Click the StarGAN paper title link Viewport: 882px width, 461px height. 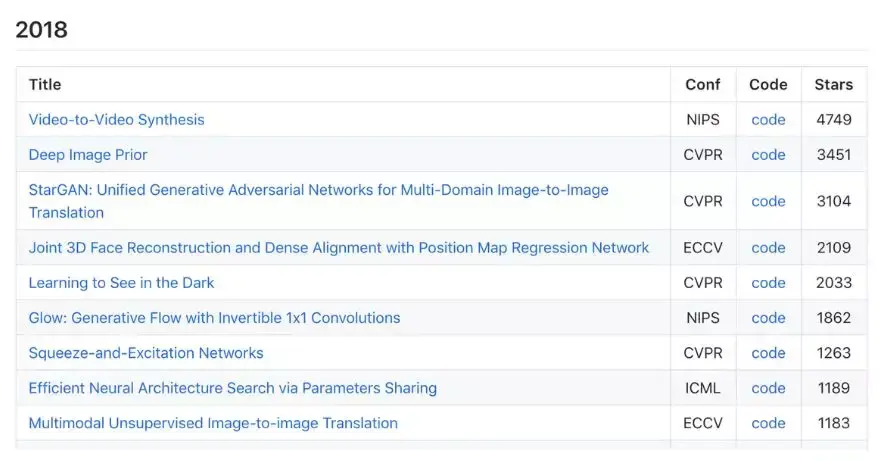click(x=318, y=190)
